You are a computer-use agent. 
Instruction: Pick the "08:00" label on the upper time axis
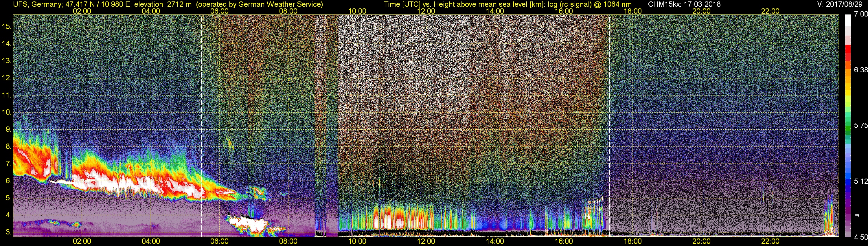(x=288, y=11)
